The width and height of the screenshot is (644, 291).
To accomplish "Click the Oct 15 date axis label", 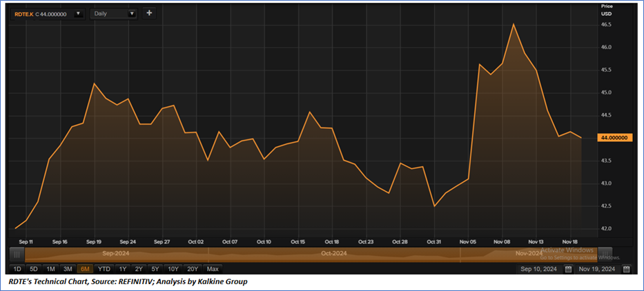I will (297, 242).
